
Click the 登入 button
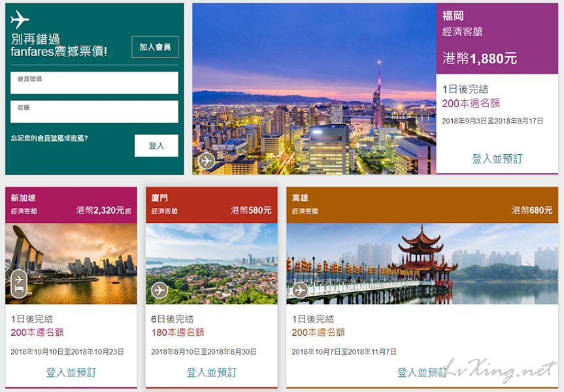coord(156,146)
